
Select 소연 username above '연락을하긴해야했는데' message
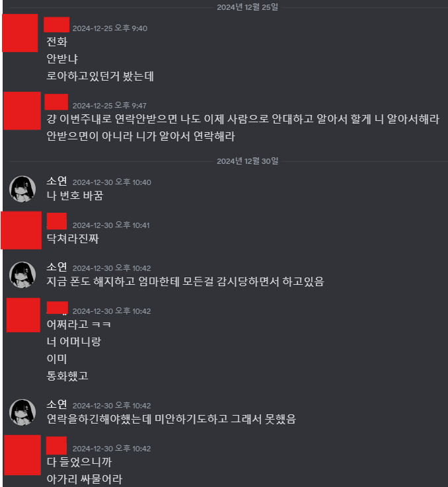pyautogui.click(x=57, y=404)
